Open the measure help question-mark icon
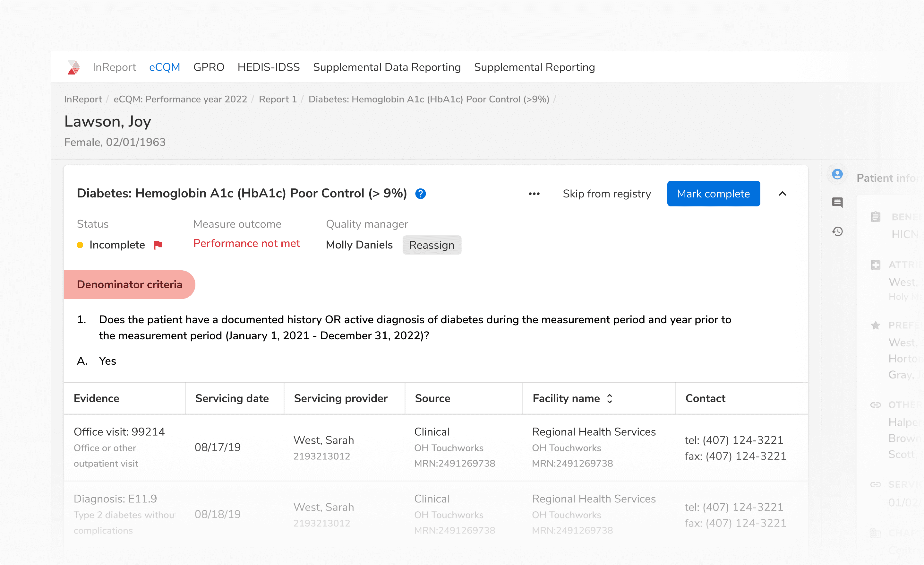Viewport: 924px width, 565px height. point(420,194)
